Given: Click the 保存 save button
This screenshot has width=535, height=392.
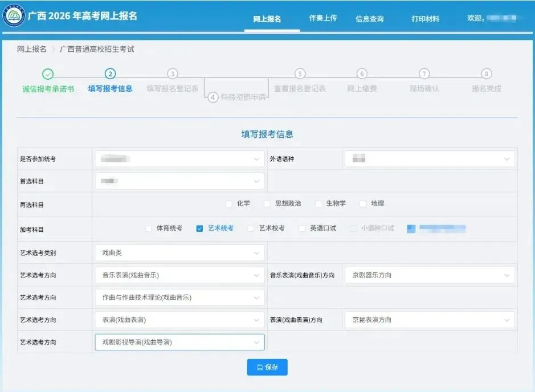Looking at the screenshot, I should click(x=267, y=367).
